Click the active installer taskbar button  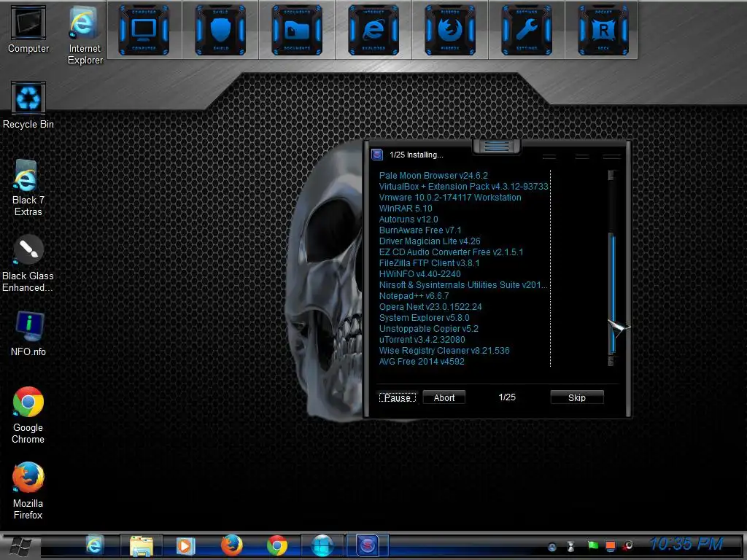point(368,545)
